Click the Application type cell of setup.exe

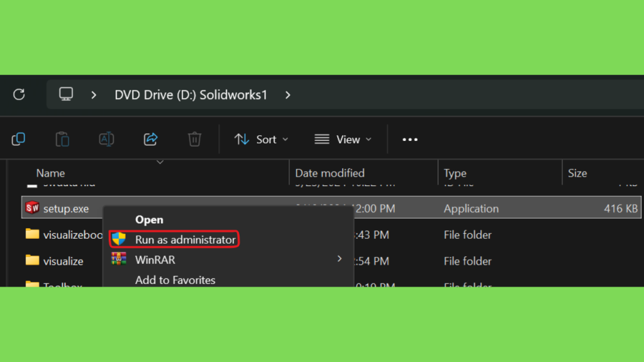pyautogui.click(x=471, y=209)
